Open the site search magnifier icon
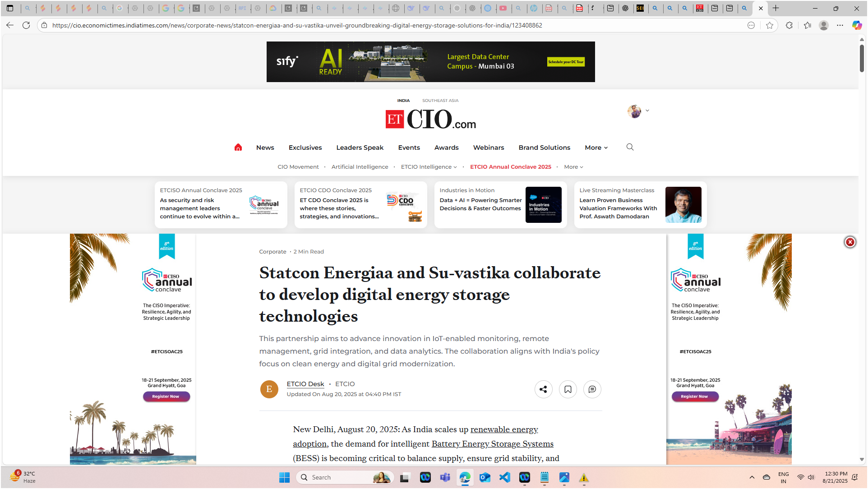The image size is (868, 489). (630, 147)
